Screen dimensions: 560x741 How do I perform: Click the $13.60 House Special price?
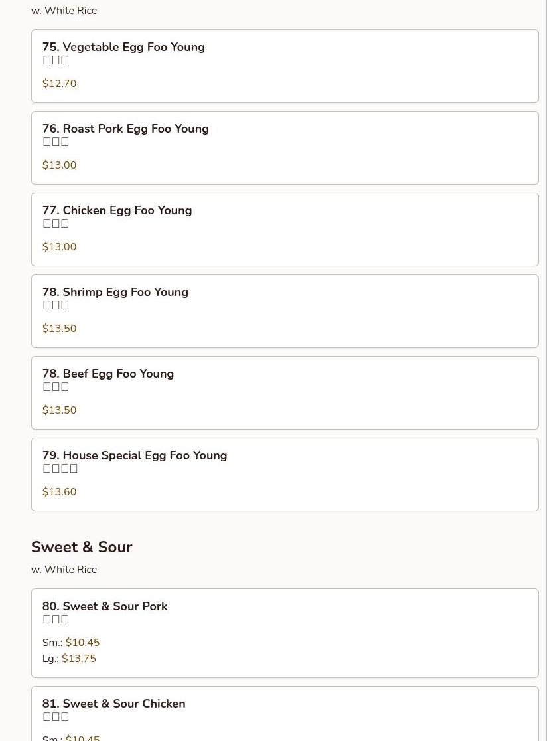pos(59,492)
